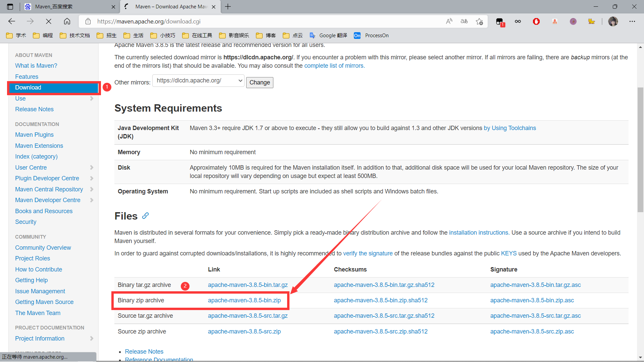
Task: Click the lock icon in the address bar
Action: pyautogui.click(x=88, y=21)
